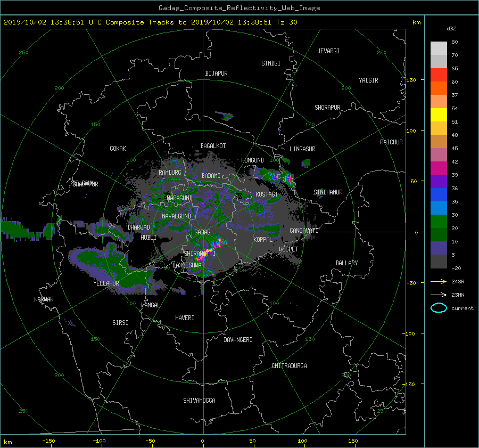The width and height of the screenshot is (479, 448).
Task: Select the GOKAK label
Action: point(118,149)
